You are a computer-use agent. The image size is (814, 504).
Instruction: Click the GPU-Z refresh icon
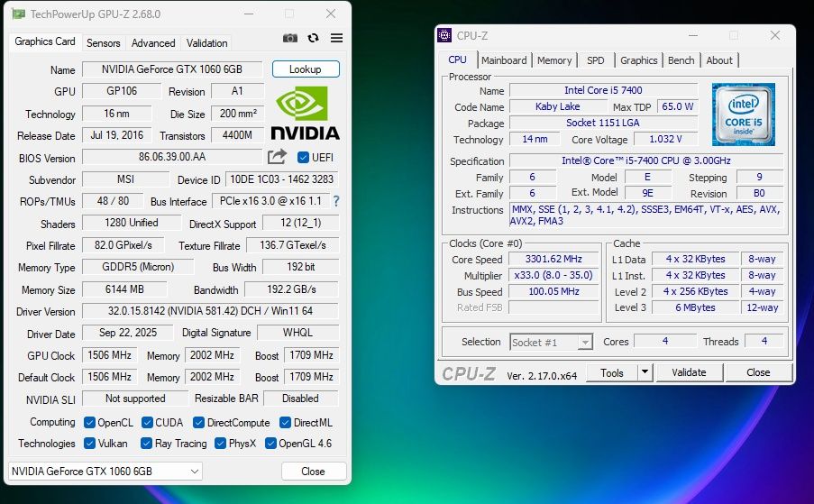[x=313, y=38]
